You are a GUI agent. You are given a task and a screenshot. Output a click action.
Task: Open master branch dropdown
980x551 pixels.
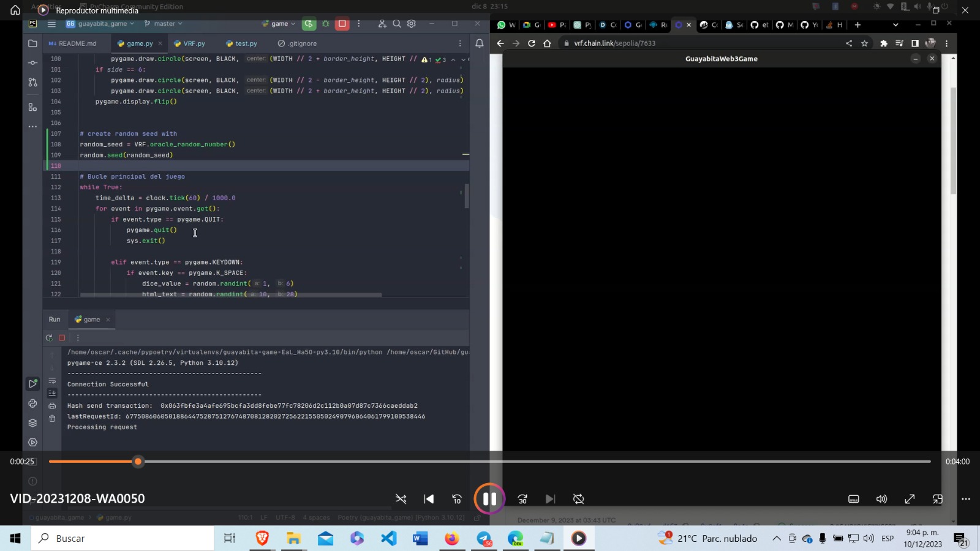point(164,24)
